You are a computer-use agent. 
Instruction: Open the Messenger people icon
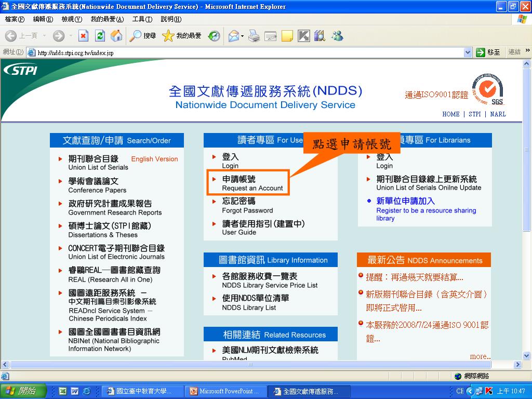pyautogui.click(x=337, y=36)
